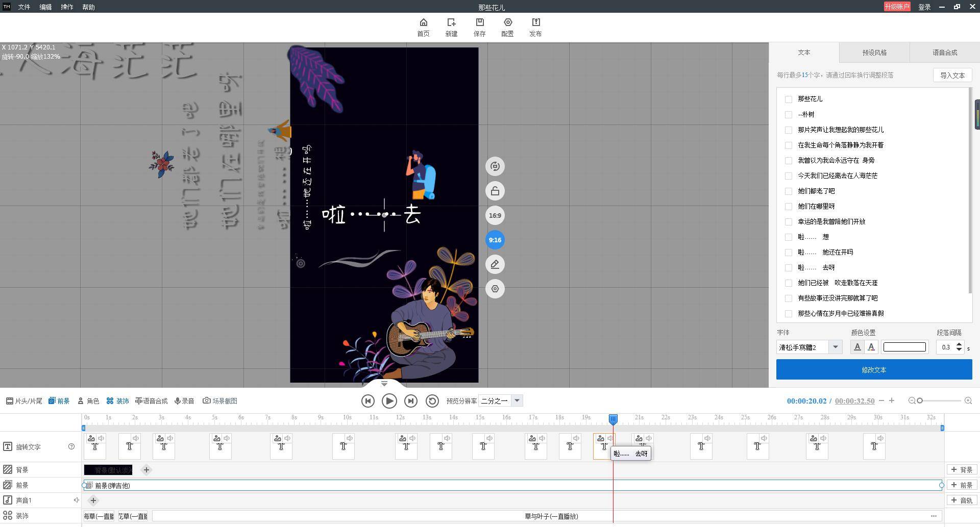Increase 段落间隔 spacing stepper up

(959, 344)
